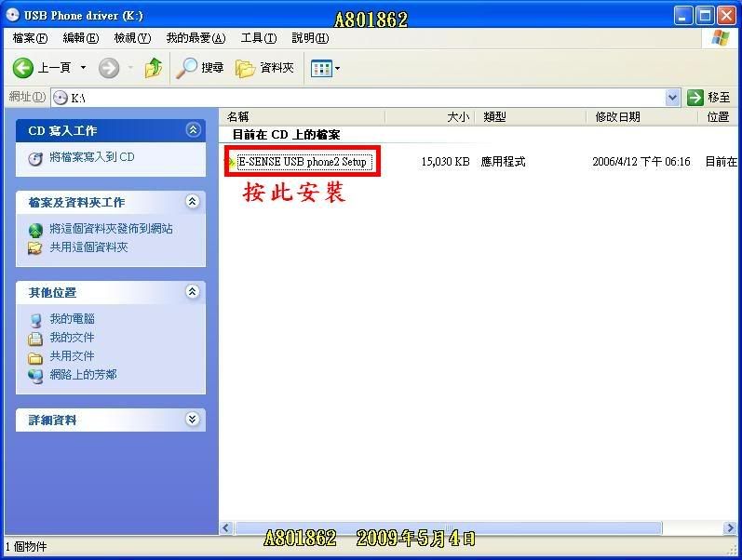Sort by the 修改日期 column header

tap(642, 117)
